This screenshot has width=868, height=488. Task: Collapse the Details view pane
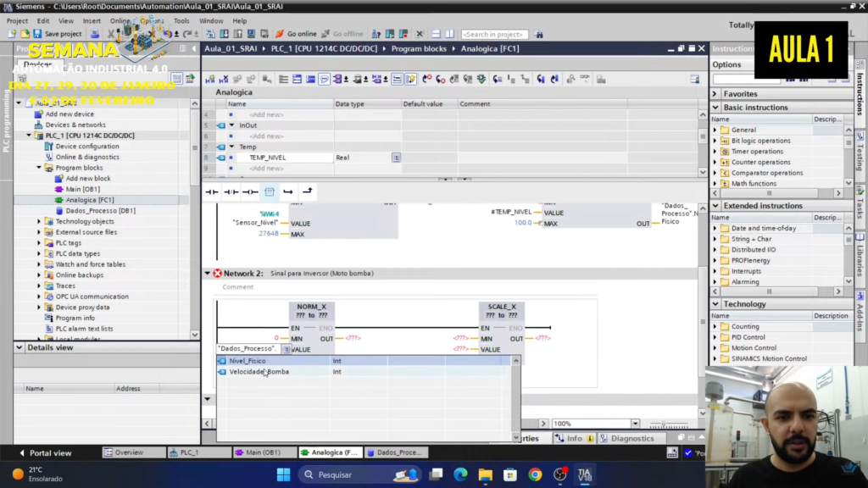[19, 347]
